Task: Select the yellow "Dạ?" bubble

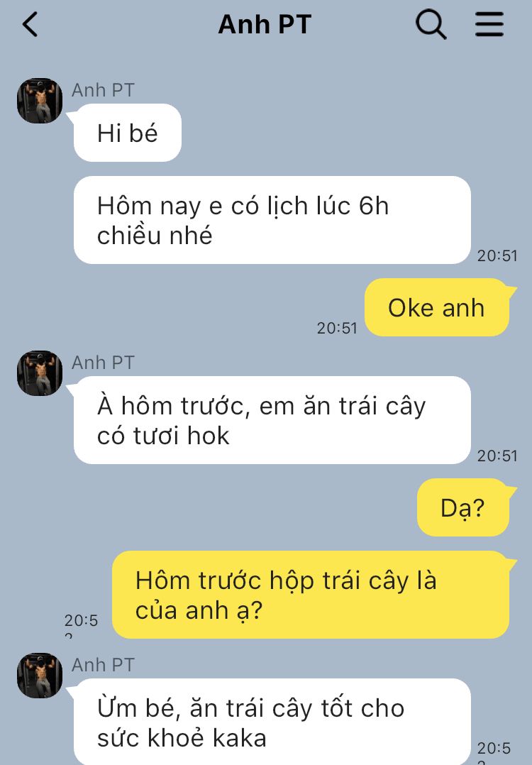Action: [463, 507]
